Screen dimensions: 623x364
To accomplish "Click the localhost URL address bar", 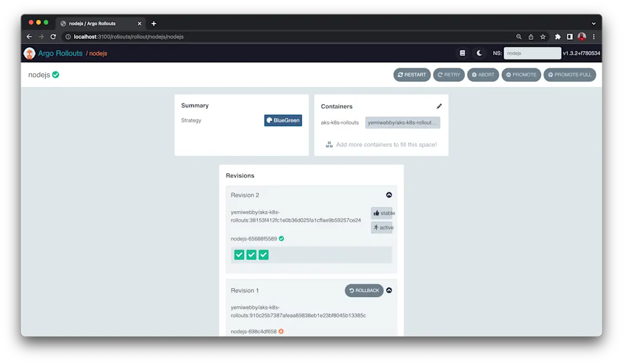I will pos(290,37).
